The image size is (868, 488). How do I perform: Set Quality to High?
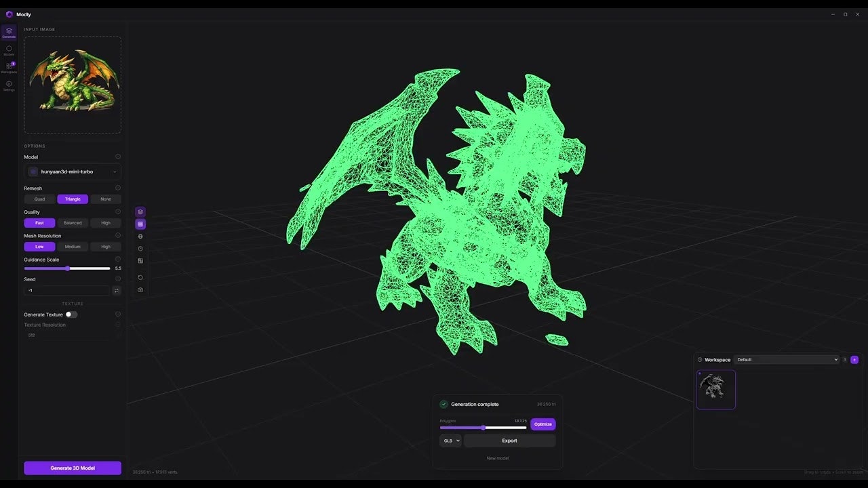(x=106, y=223)
